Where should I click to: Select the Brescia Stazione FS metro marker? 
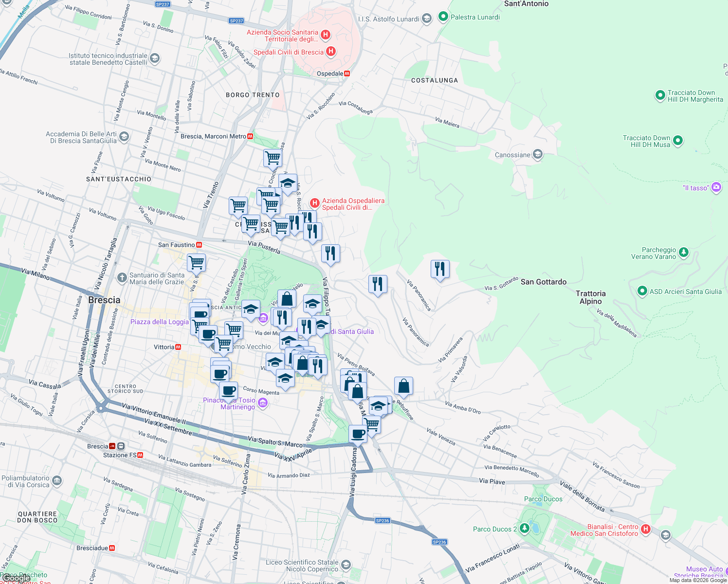pos(141,455)
